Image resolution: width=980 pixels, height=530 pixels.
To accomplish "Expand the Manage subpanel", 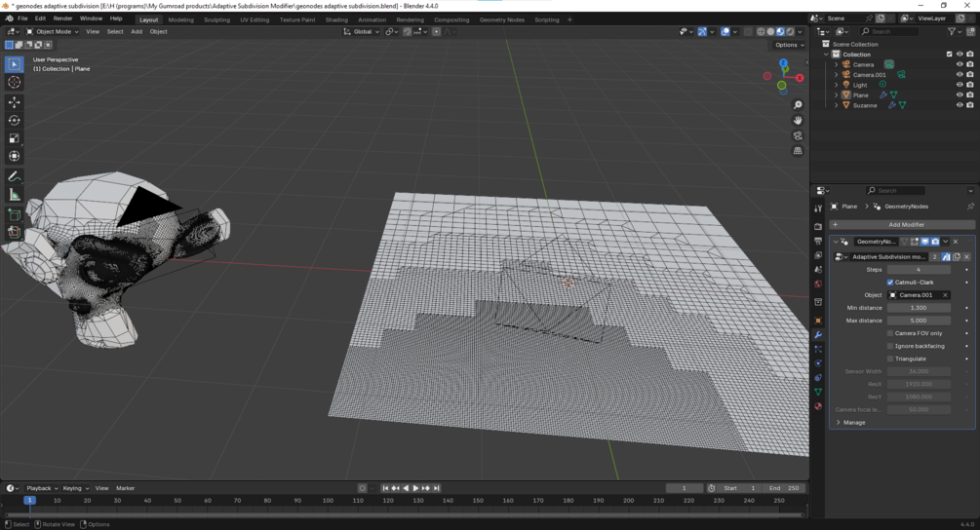I will tap(854, 423).
